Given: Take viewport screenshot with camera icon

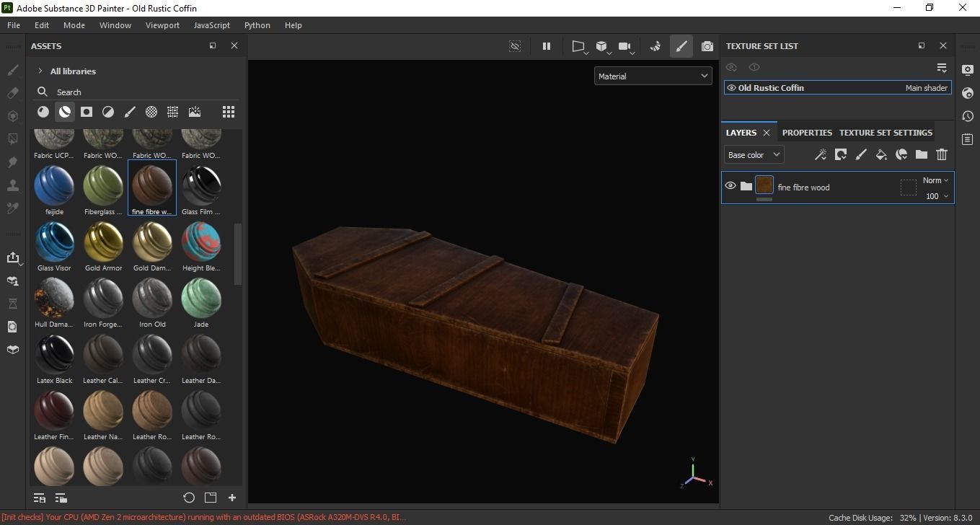Looking at the screenshot, I should pos(707,46).
